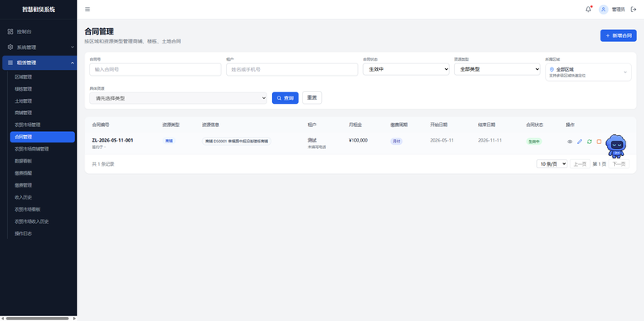
Task: Click the blue 查询 search button
Action: 285,97
